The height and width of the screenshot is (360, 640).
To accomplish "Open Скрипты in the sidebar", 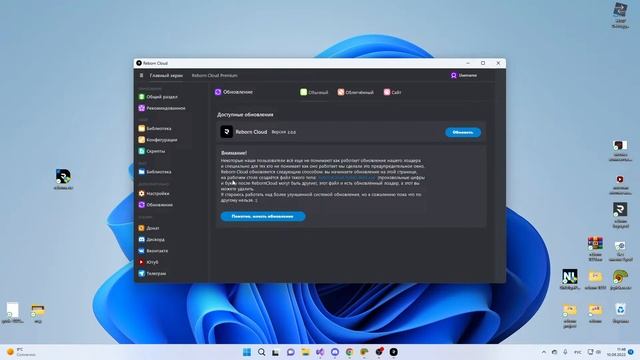I will coord(152,151).
